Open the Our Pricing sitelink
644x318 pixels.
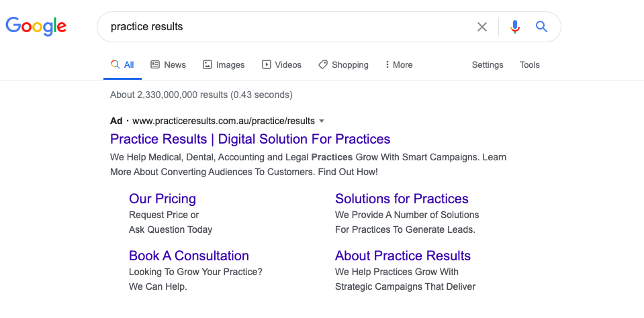(163, 199)
